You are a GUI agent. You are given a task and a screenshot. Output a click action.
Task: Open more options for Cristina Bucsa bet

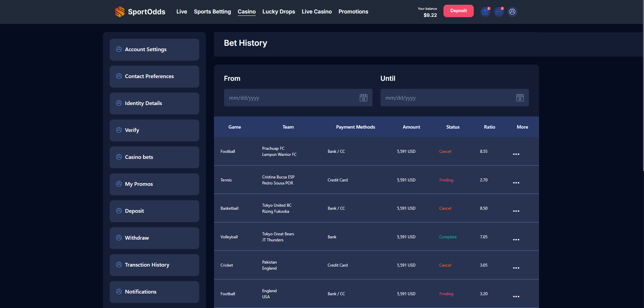click(x=516, y=183)
